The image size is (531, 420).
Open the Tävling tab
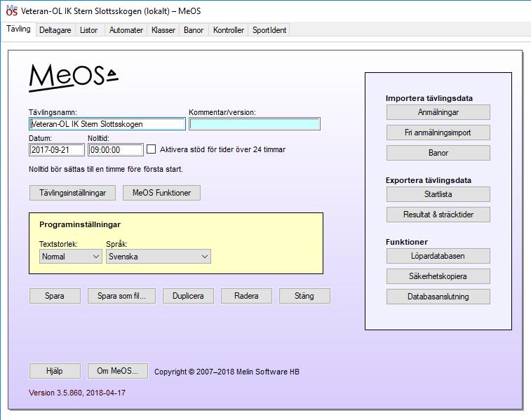click(x=19, y=29)
